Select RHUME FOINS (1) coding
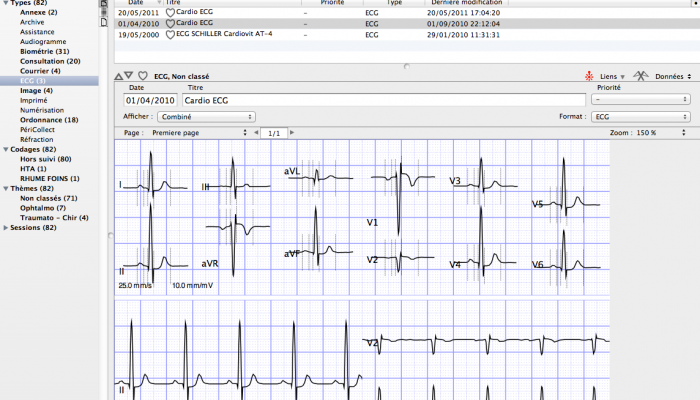The height and width of the screenshot is (400, 700). coord(50,179)
